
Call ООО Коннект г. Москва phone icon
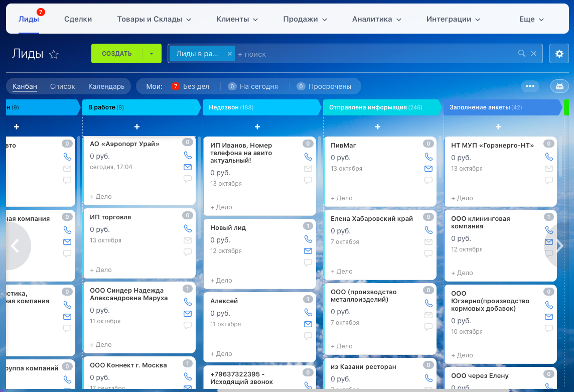point(188,376)
